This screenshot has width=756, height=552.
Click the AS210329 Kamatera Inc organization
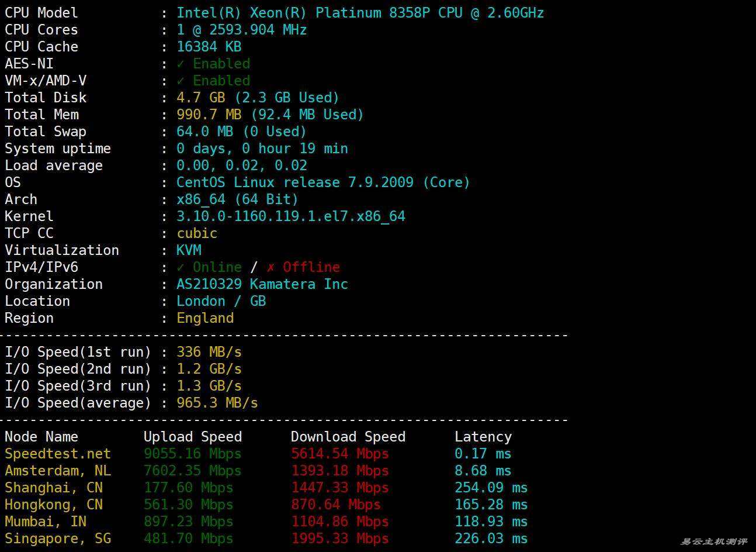click(262, 284)
